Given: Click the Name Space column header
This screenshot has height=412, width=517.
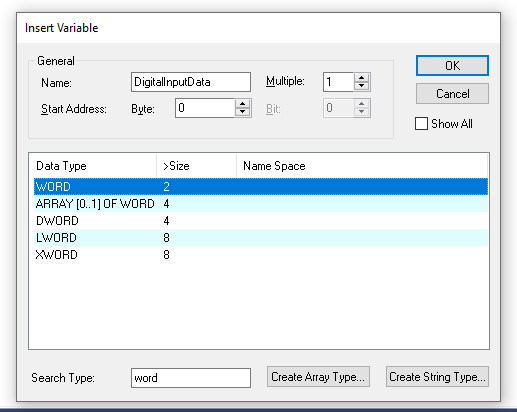Looking at the screenshot, I should pyautogui.click(x=362, y=166).
